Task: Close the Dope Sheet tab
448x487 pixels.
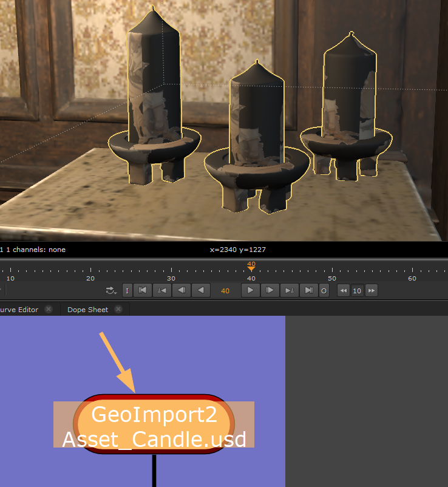Action: pyautogui.click(x=118, y=309)
